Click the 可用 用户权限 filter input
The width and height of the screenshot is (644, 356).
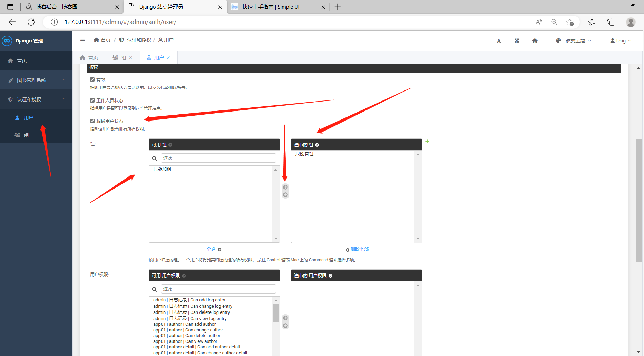(x=218, y=289)
